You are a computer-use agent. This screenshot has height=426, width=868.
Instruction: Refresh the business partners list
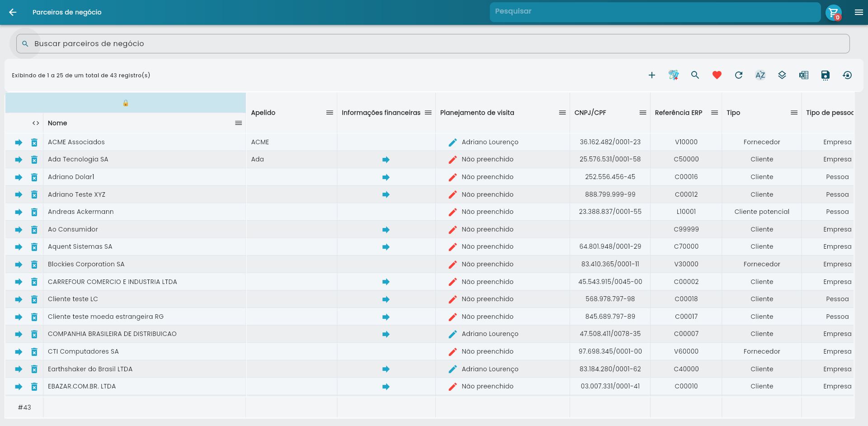tap(738, 76)
